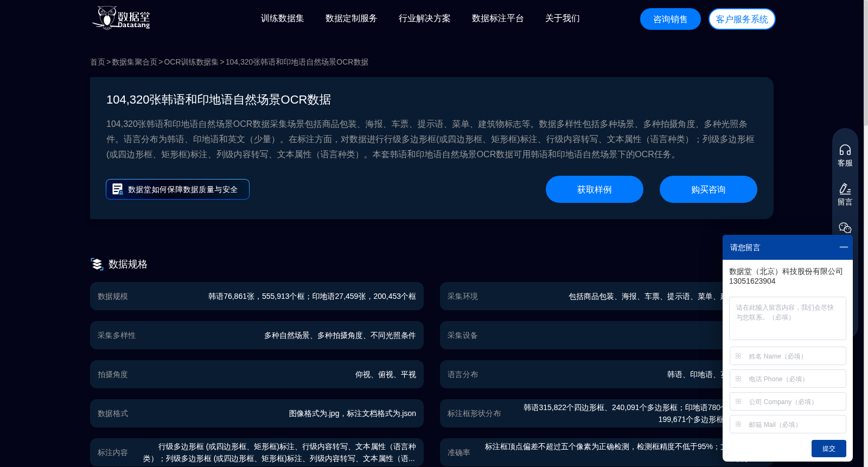Click the company phone number 13051623904
868x467 pixels.
[752, 281]
